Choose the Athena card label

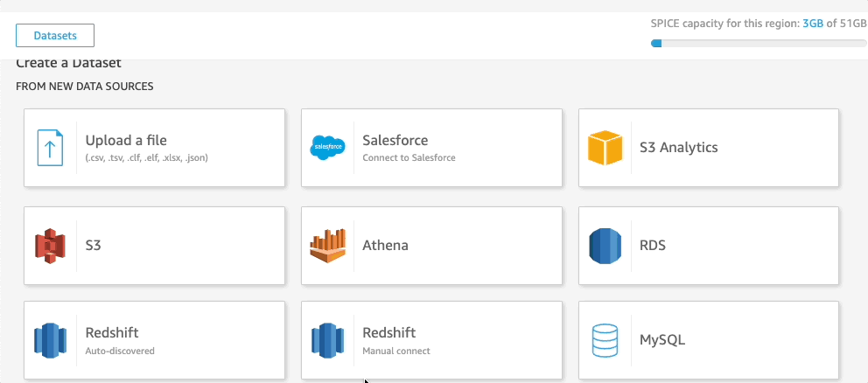(385, 245)
